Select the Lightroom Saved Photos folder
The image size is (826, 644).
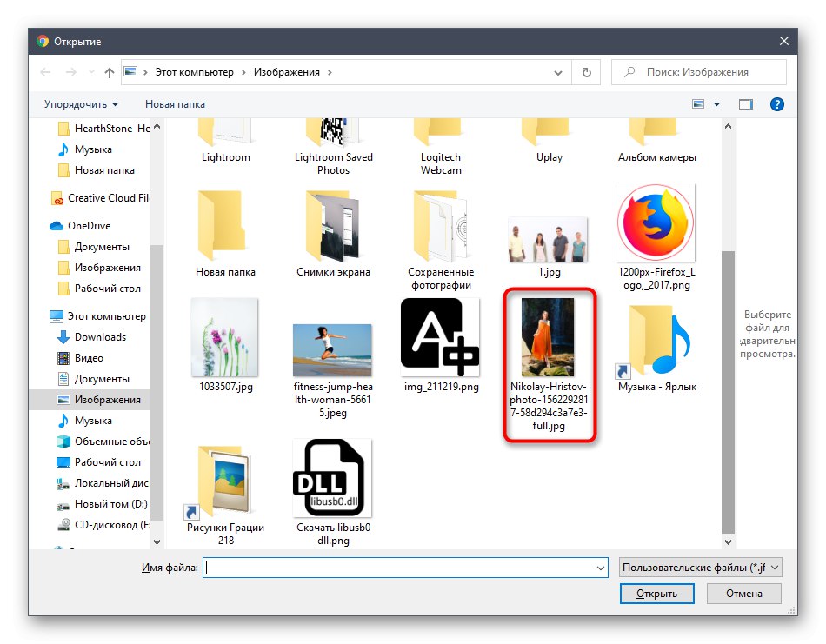tap(334, 148)
